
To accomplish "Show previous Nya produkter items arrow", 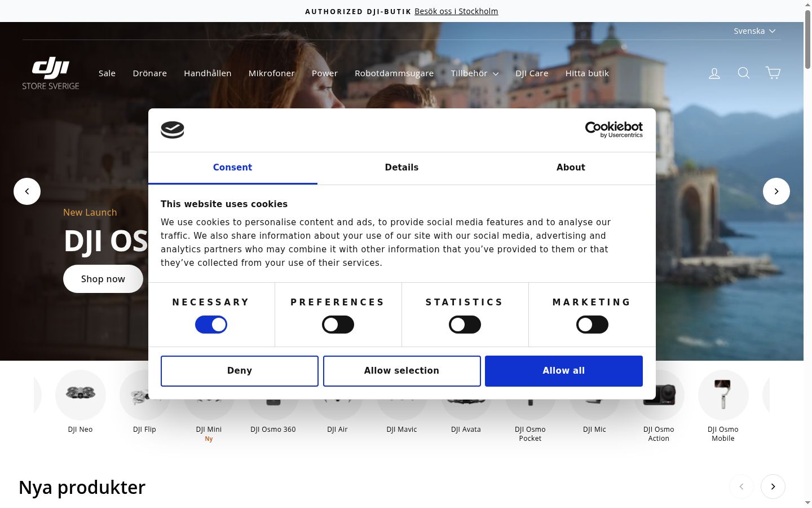I will [x=742, y=487].
